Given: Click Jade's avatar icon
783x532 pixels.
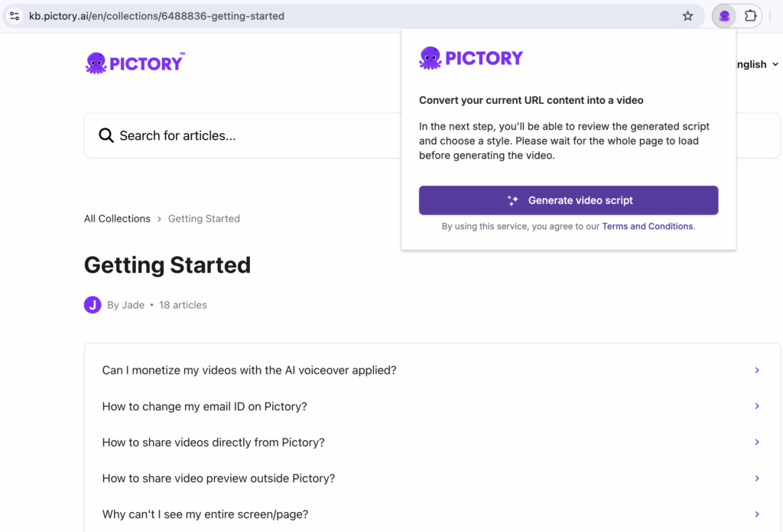Looking at the screenshot, I should 93,304.
